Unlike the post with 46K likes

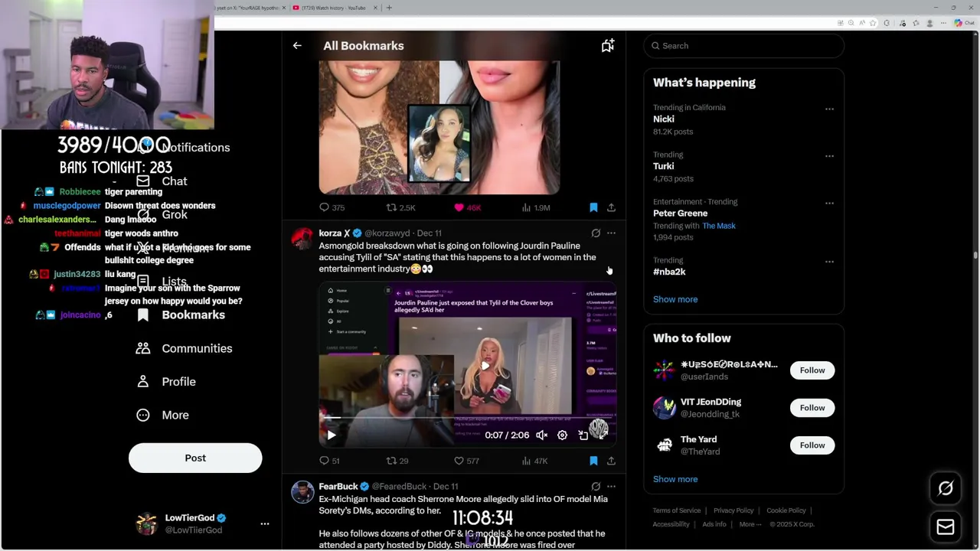(x=467, y=207)
